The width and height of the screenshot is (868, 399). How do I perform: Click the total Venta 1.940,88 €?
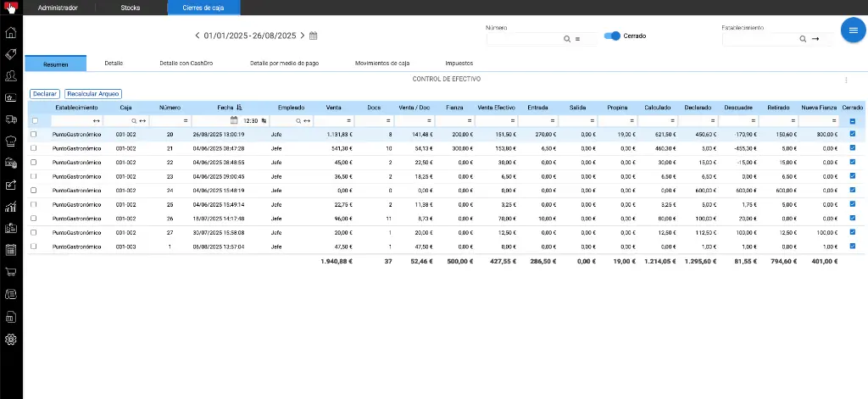coord(336,261)
